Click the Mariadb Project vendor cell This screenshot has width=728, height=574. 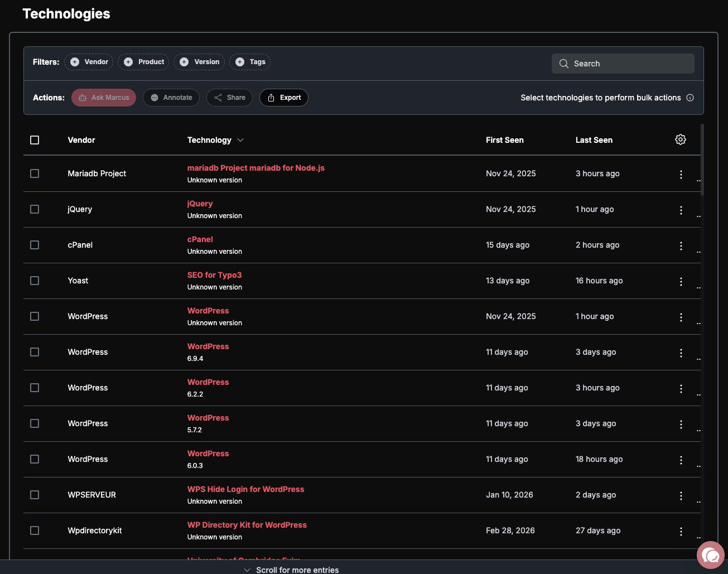point(97,173)
